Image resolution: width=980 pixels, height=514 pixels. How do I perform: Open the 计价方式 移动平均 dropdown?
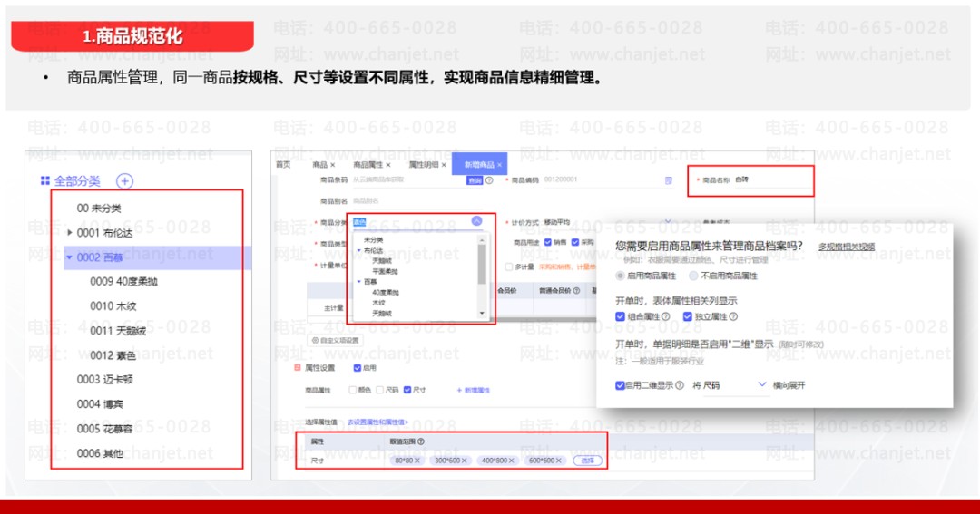coord(668,222)
